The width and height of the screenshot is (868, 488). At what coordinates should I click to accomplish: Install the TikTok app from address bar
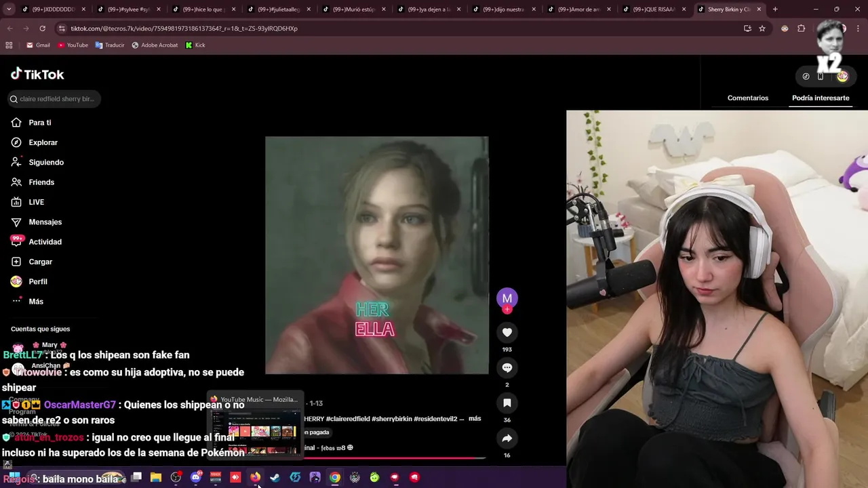747,28
